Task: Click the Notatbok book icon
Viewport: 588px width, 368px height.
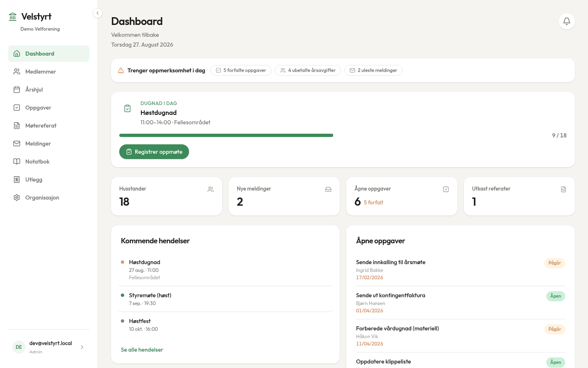Action: point(17,162)
